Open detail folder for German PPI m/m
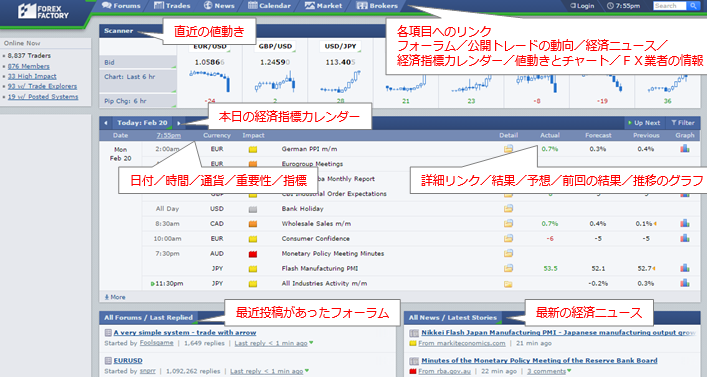Viewport: 707px width, 377px height. point(508,149)
